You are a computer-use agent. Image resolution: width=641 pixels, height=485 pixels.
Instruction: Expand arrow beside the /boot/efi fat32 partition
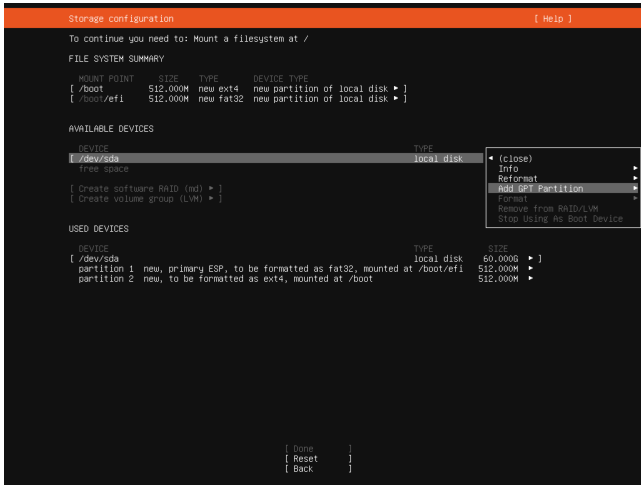pos(396,98)
